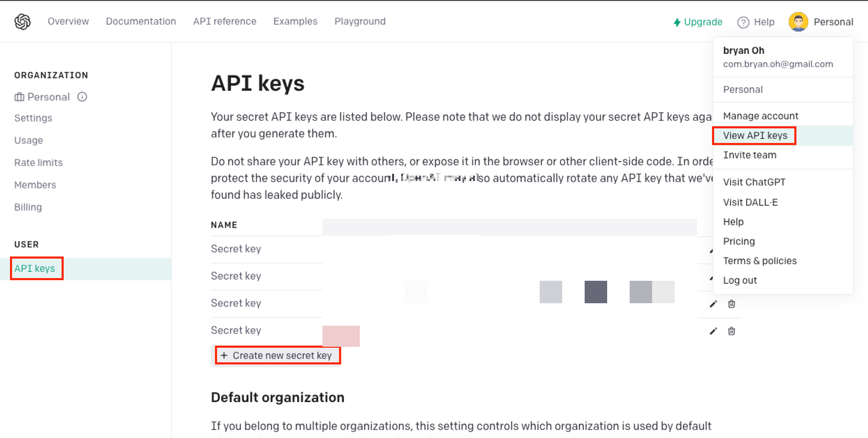The width and height of the screenshot is (868, 438).
Task: Click the Help question mark icon
Action: 743,22
